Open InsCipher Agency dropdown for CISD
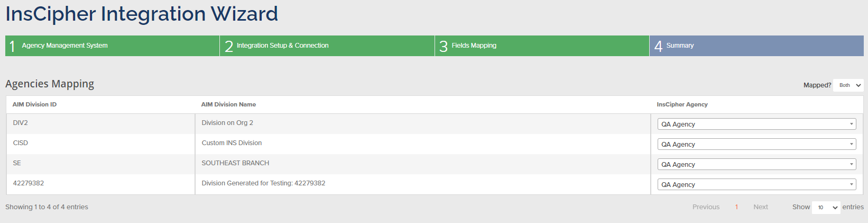This screenshot has width=868, height=223. (x=756, y=145)
